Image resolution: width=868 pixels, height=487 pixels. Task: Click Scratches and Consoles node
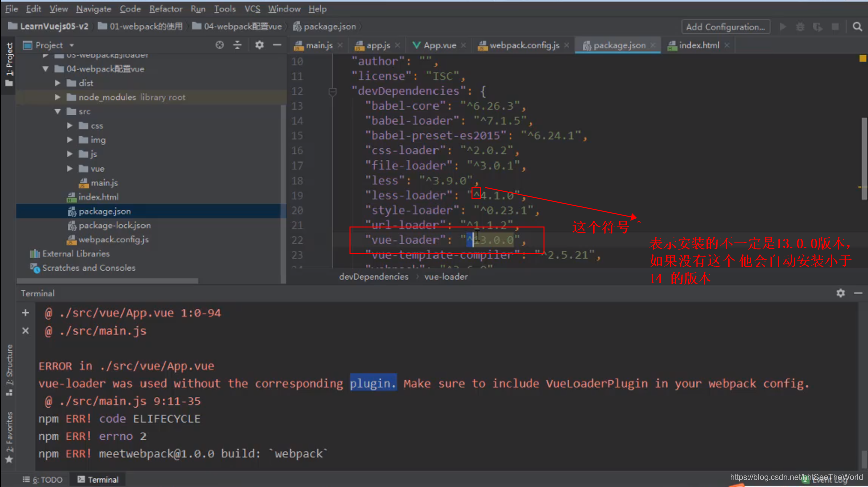coord(83,268)
